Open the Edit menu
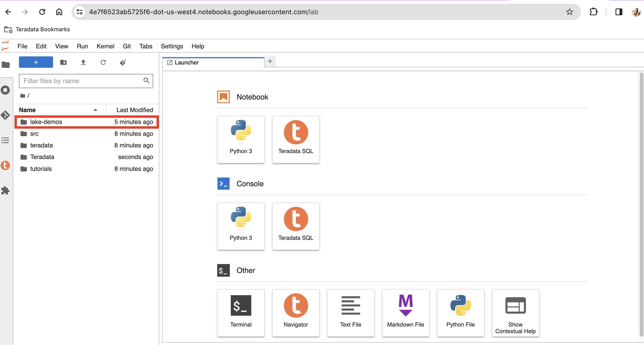Viewport: 644px width, 345px height. (x=41, y=46)
